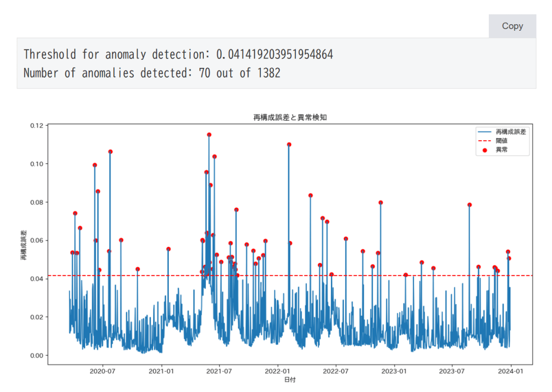Screen dimensions: 552x392
Task: Click the anomaly point at 0.08 near 2022-11
Action: 381,203
